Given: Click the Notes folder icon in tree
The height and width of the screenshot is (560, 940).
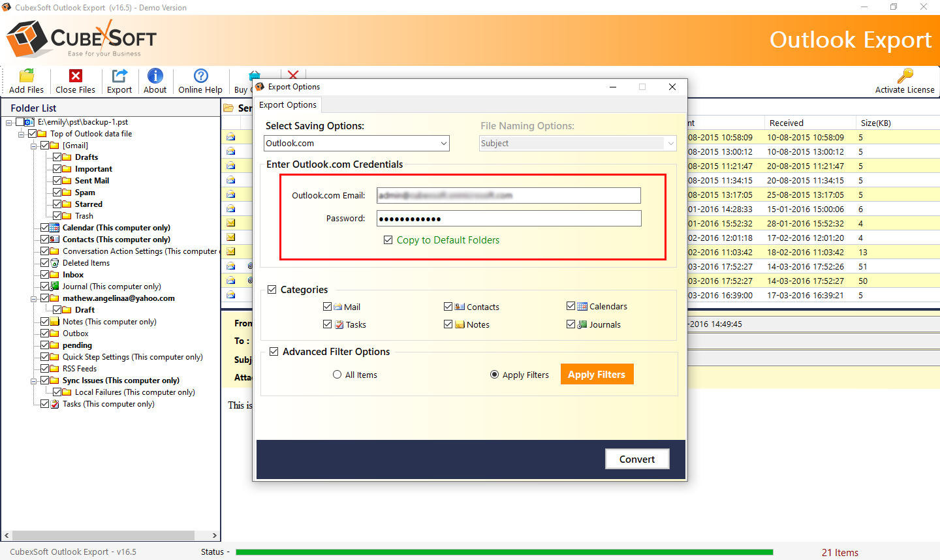Looking at the screenshot, I should pos(55,322).
